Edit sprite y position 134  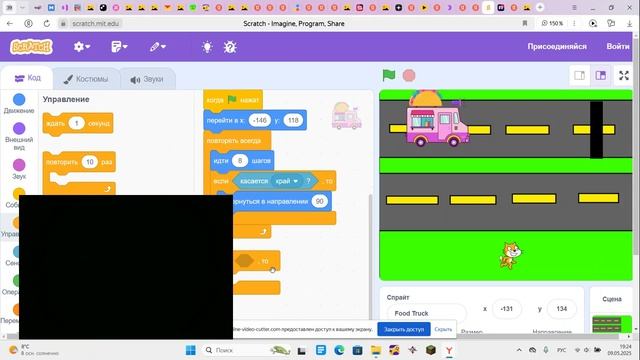pyautogui.click(x=562, y=309)
